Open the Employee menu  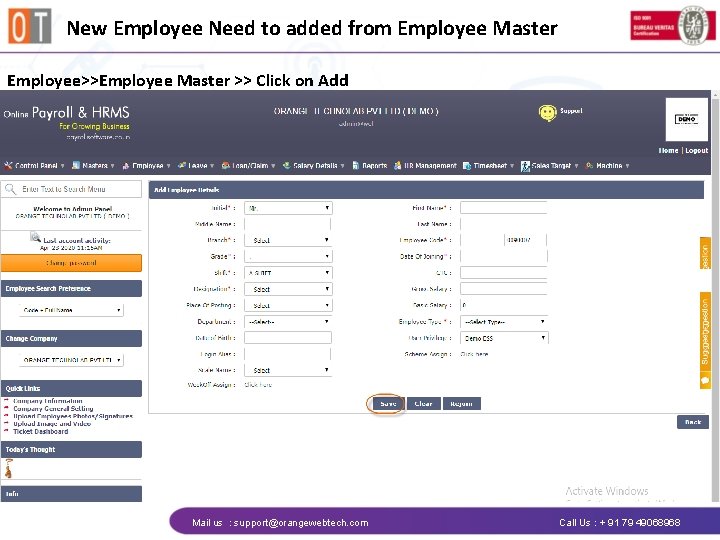click(146, 166)
